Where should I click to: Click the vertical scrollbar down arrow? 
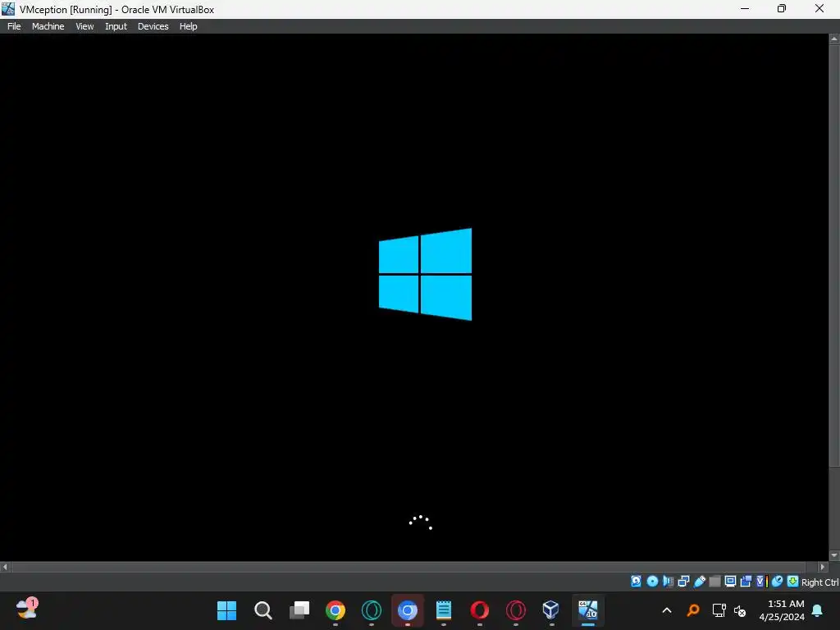pos(834,556)
